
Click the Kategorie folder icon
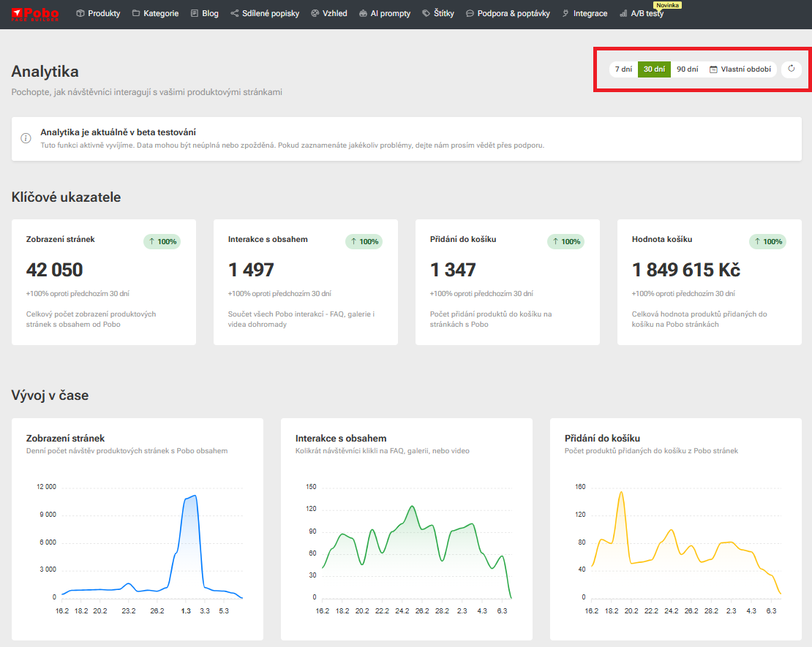[136, 13]
